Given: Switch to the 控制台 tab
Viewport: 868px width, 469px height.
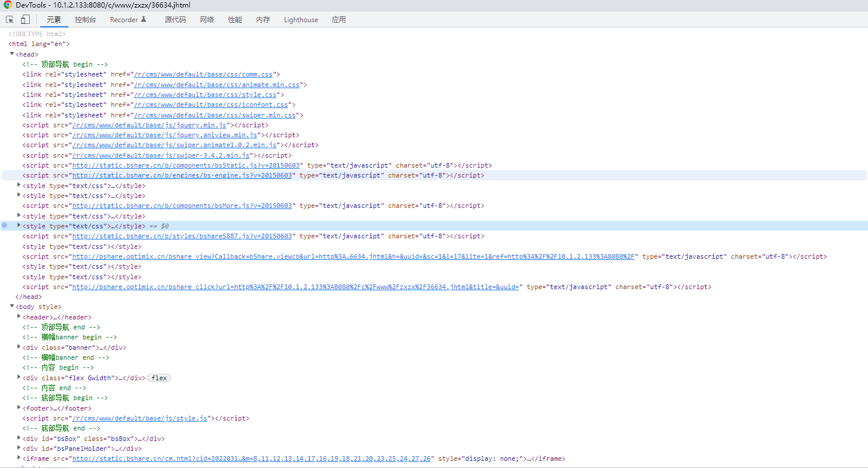Looking at the screenshot, I should (x=85, y=19).
